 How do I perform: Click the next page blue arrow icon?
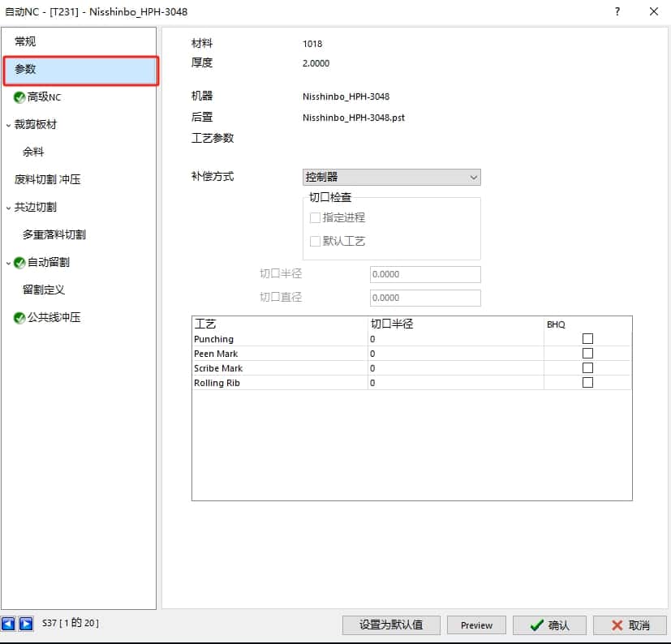26,624
